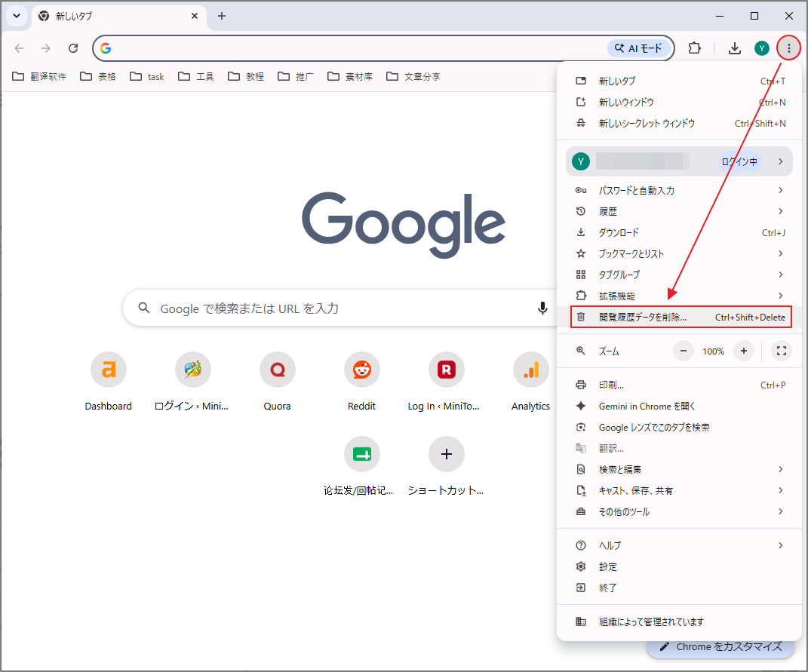808x672 pixels.
Task: Open the Quora shortcut tile
Action: point(277,382)
